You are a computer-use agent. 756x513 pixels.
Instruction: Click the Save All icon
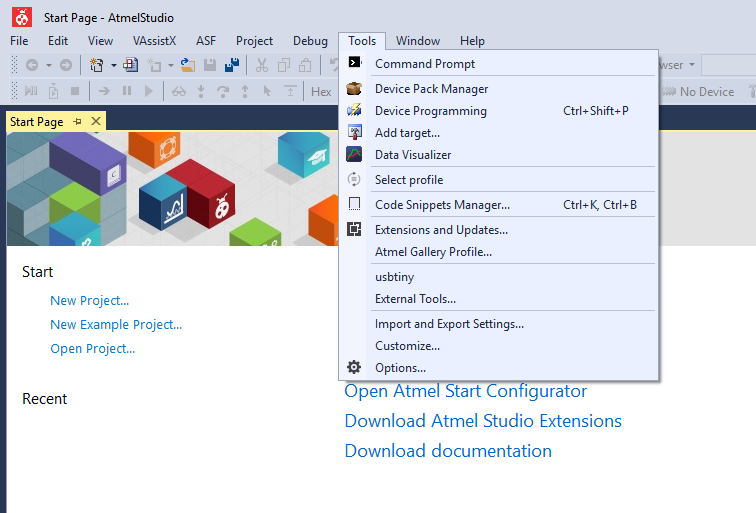pos(232,65)
